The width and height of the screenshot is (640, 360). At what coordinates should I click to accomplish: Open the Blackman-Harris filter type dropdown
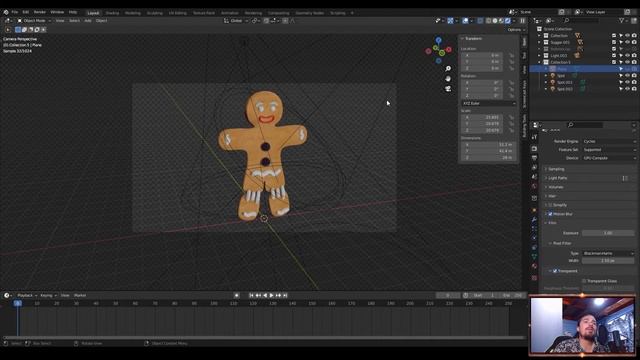pyautogui.click(x=608, y=253)
